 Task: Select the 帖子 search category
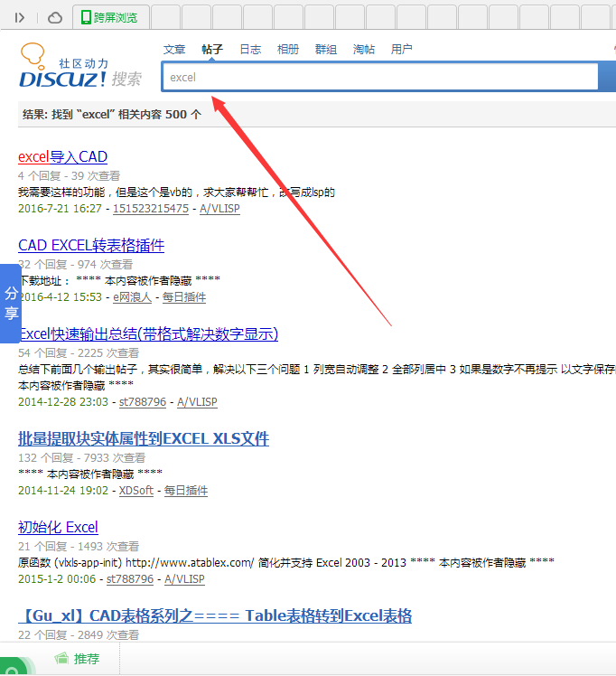[x=212, y=50]
